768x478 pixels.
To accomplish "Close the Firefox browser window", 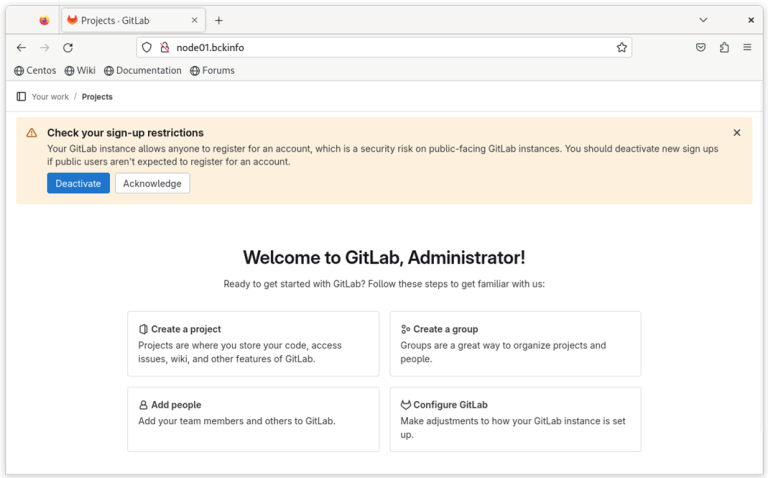I will [x=751, y=20].
